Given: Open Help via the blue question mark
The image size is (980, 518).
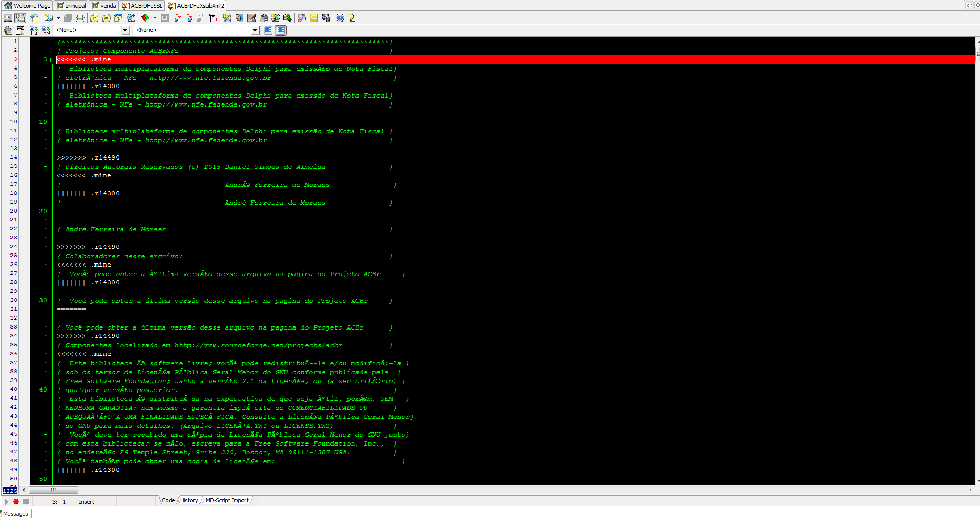Looking at the screenshot, I should (340, 18).
